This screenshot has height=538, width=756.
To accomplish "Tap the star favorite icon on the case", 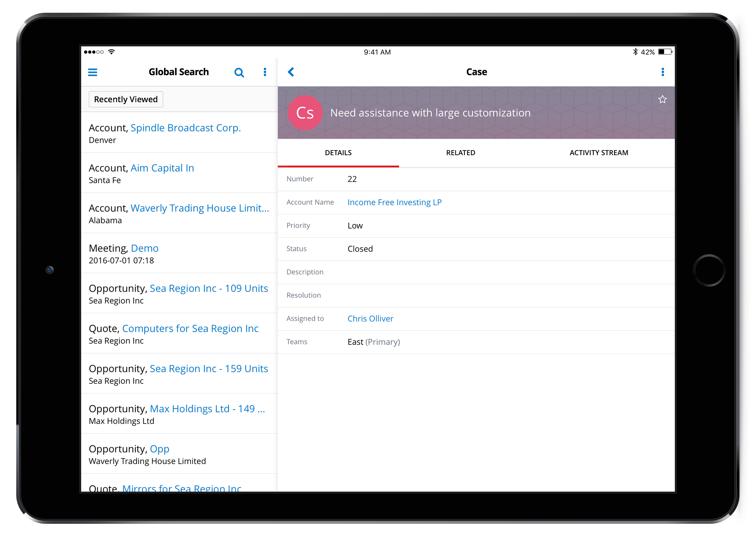I will [663, 100].
